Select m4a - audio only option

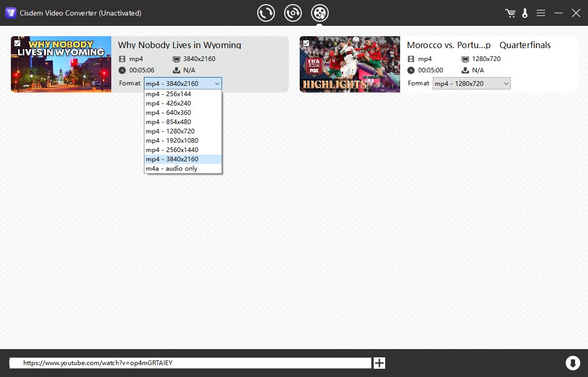pyautogui.click(x=183, y=169)
